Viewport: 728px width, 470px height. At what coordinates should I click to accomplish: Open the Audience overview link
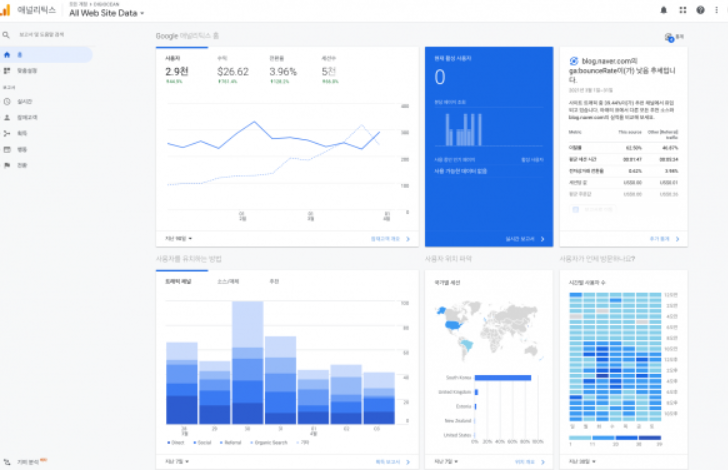point(385,239)
